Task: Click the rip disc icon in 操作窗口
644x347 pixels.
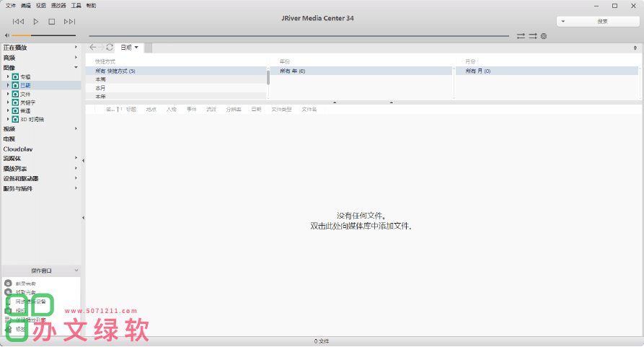Action: point(8,292)
